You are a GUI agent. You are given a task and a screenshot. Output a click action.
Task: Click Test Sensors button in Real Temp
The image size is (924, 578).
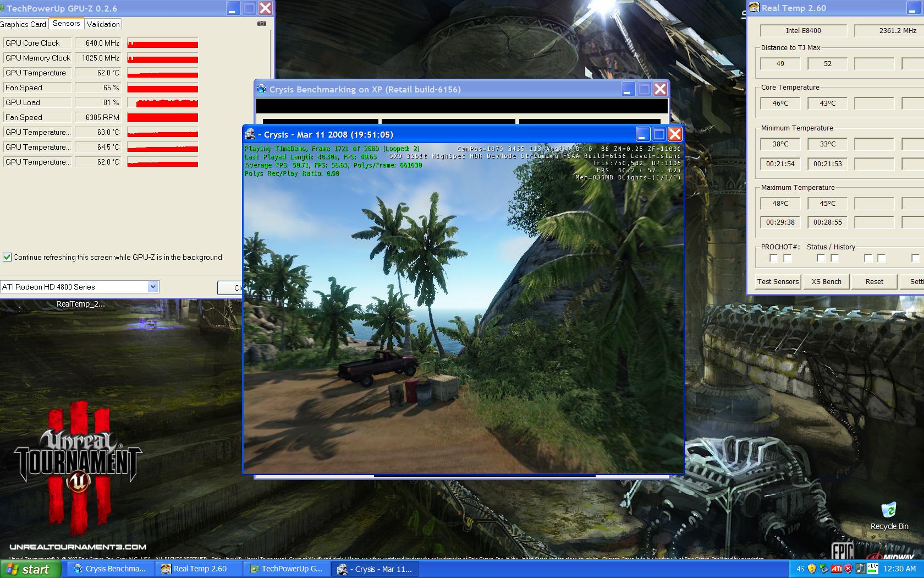pos(778,281)
